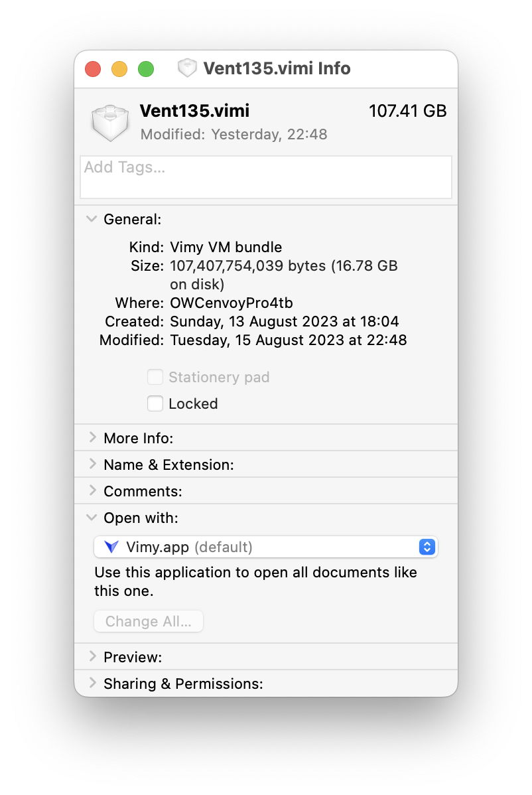This screenshot has height=795, width=532.
Task: Click the small proxy icon in title bar
Action: pyautogui.click(x=188, y=68)
